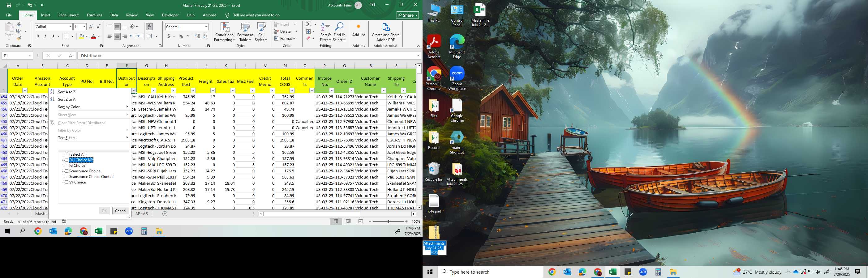Toggle Bold formatting
Viewport: 868px width, 278px height.
(x=38, y=36)
